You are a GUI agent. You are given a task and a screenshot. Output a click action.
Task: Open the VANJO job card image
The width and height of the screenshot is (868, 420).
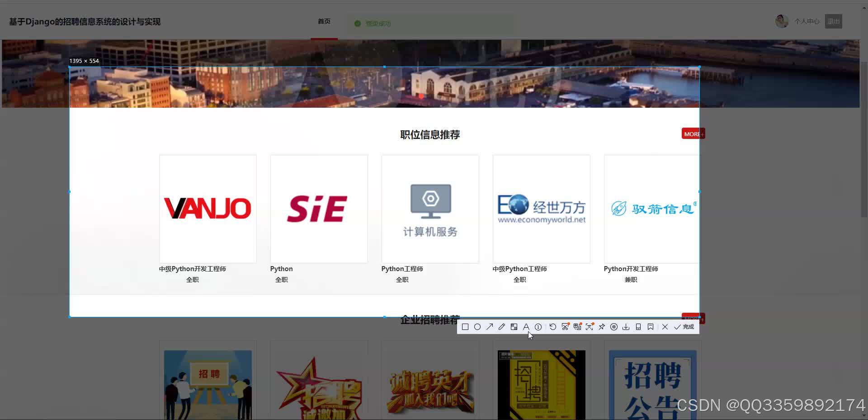[x=208, y=209]
